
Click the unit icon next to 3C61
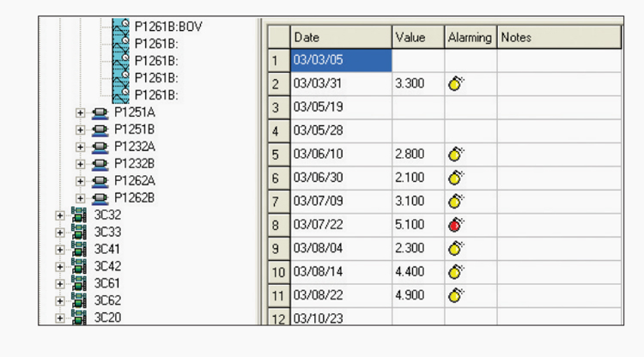[79, 283]
